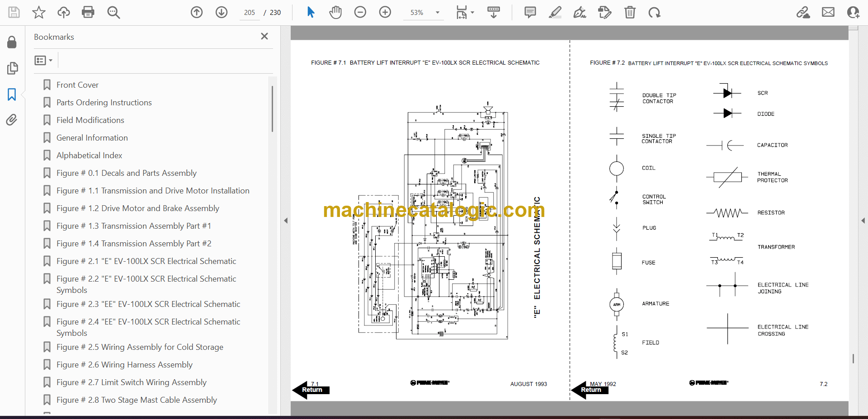Open the find text magnifier tool

(x=113, y=12)
